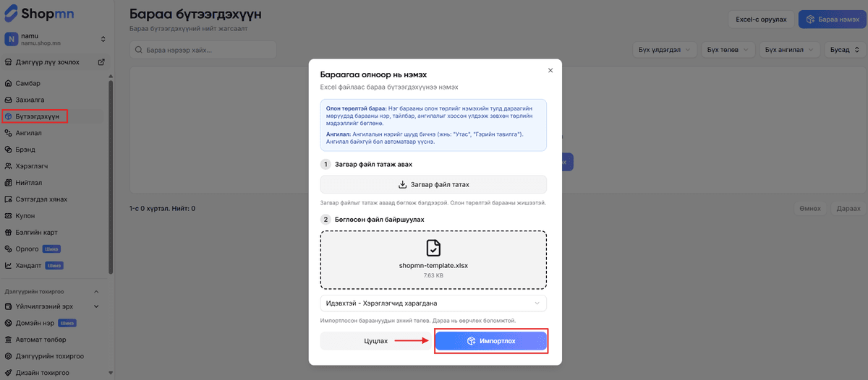Select Хэрэглэгч in the sidebar
This screenshot has width=868, height=380.
tap(32, 166)
